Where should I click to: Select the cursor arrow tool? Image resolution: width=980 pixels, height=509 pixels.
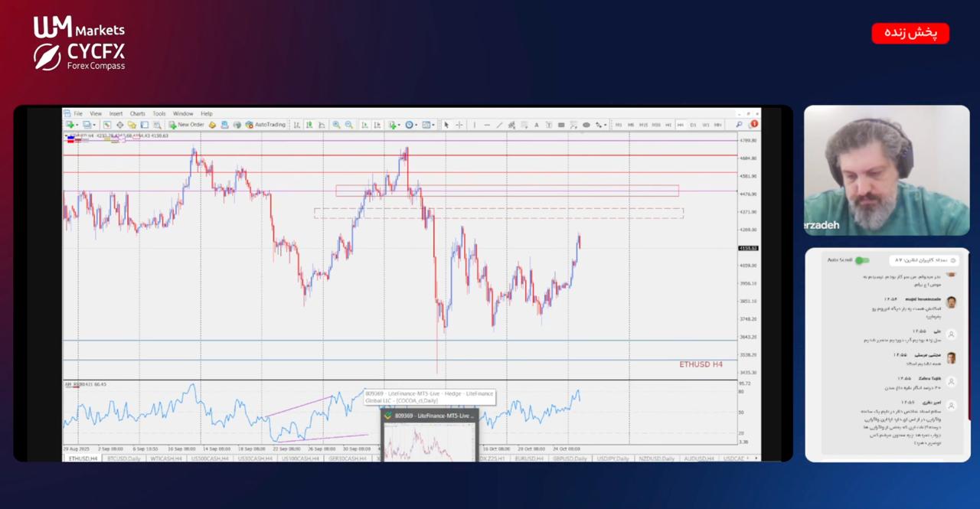446,125
